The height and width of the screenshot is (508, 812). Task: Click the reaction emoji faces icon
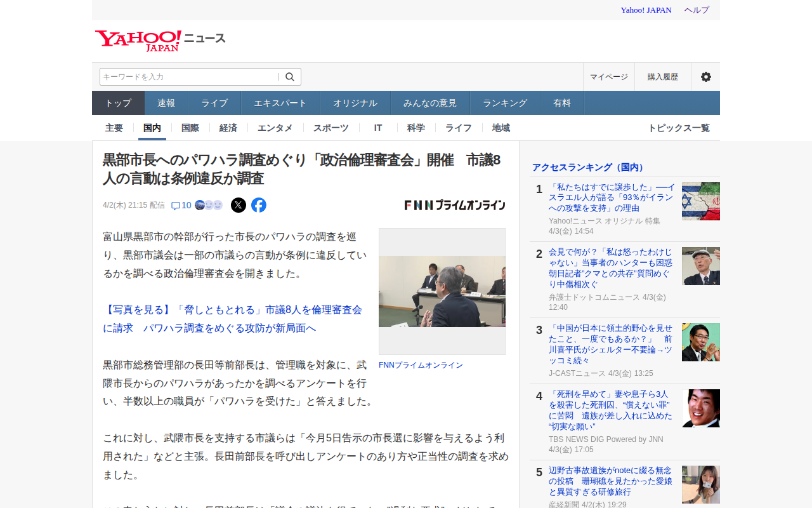point(209,205)
